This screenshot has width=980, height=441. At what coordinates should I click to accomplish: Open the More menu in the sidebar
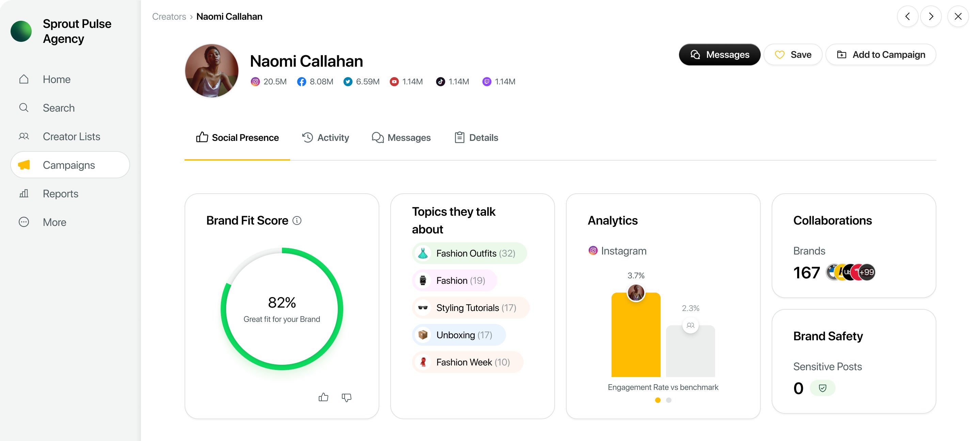(x=54, y=222)
